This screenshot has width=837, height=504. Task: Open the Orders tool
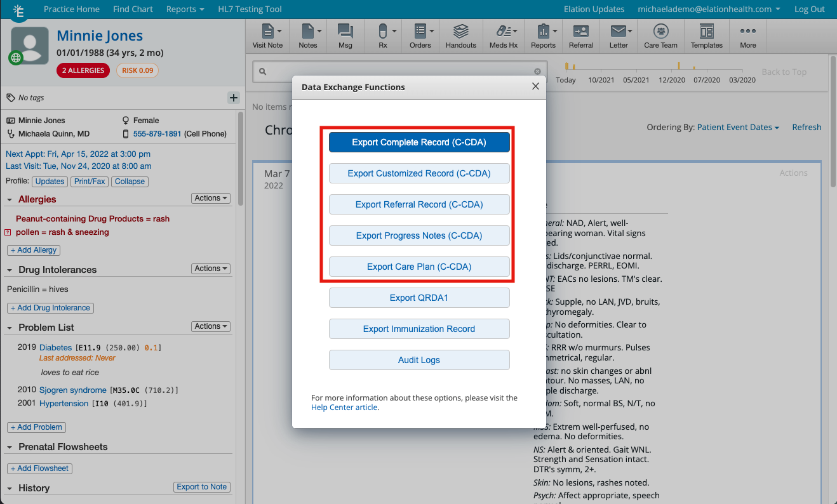[420, 35]
